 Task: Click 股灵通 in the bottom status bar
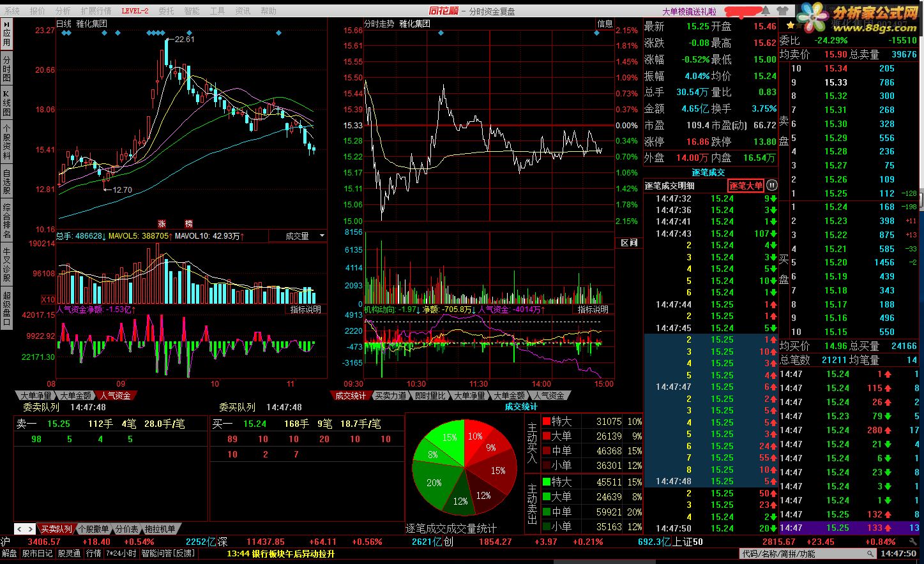(70, 554)
